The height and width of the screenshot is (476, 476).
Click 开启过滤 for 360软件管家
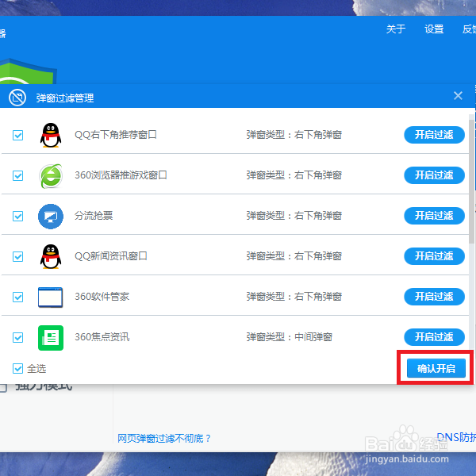click(x=434, y=297)
